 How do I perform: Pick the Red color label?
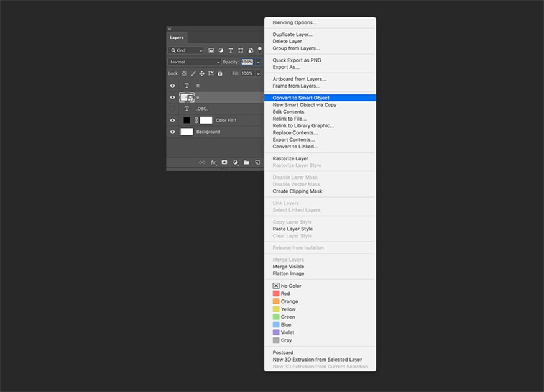pyautogui.click(x=285, y=294)
